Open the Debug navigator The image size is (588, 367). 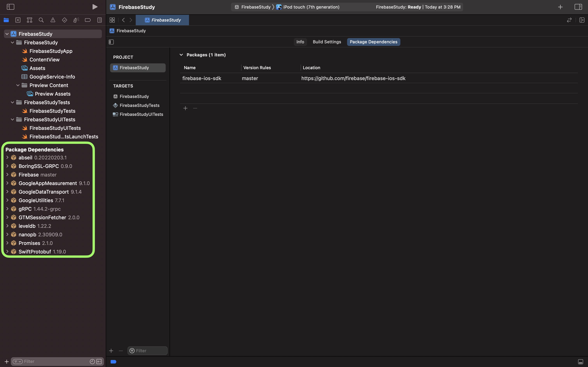coord(76,20)
